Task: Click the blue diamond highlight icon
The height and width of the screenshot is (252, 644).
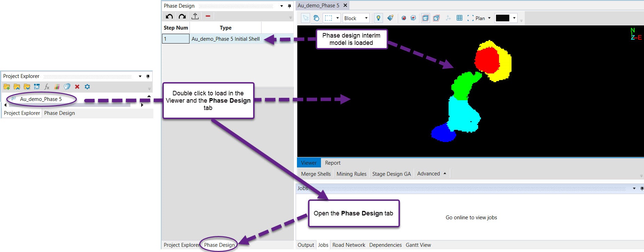Action: click(x=390, y=18)
